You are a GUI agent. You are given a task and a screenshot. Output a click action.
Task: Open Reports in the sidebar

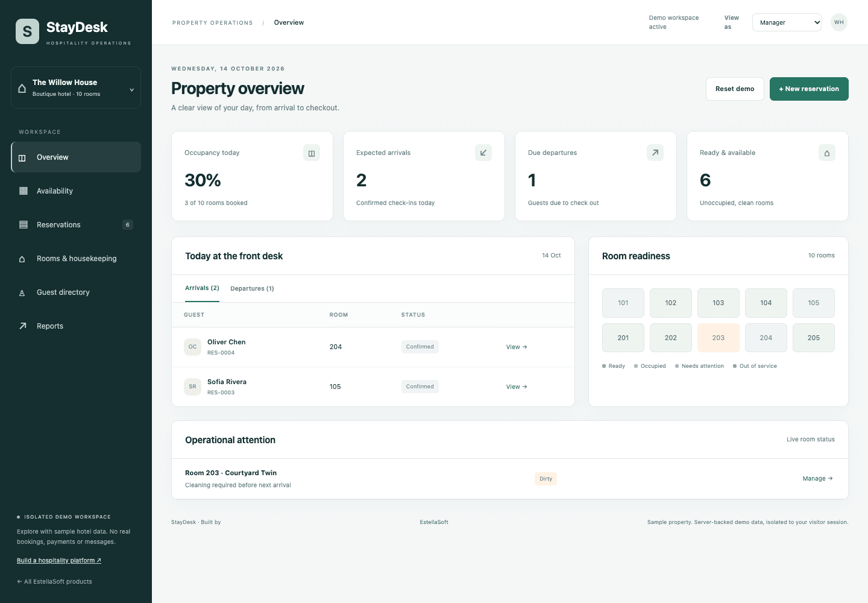click(x=76, y=326)
